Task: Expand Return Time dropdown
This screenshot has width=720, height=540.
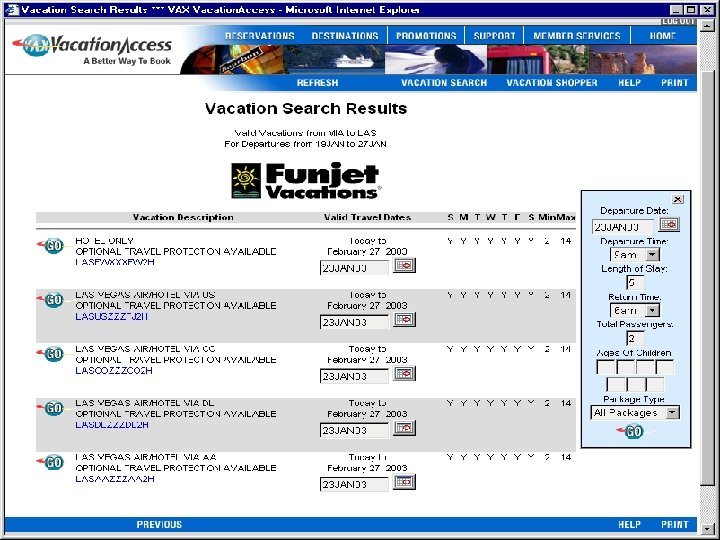Action: (652, 310)
